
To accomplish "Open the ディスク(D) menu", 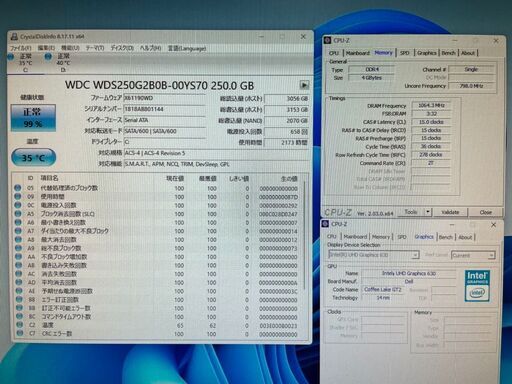I will [122, 48].
